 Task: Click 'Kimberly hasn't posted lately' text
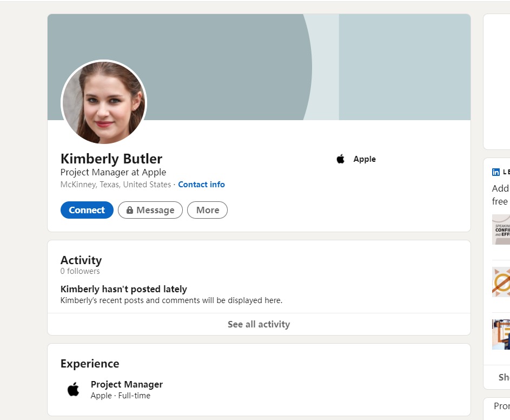pyautogui.click(x=124, y=289)
